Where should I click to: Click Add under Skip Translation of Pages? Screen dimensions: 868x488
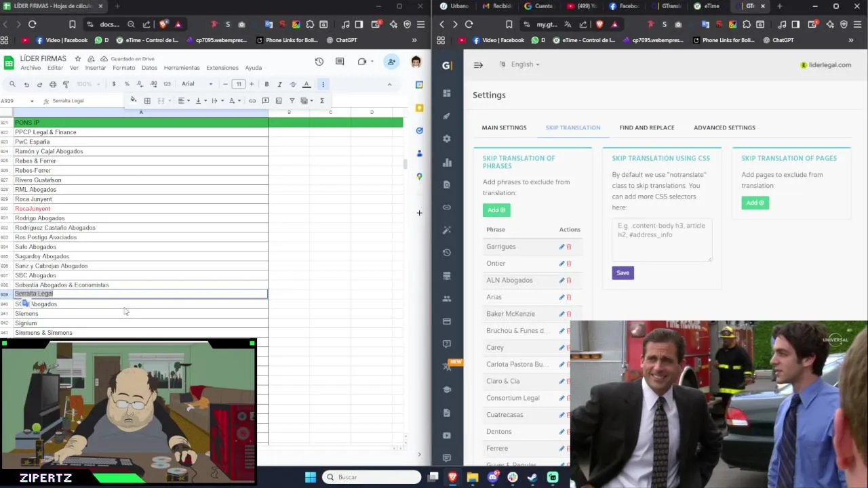click(755, 203)
